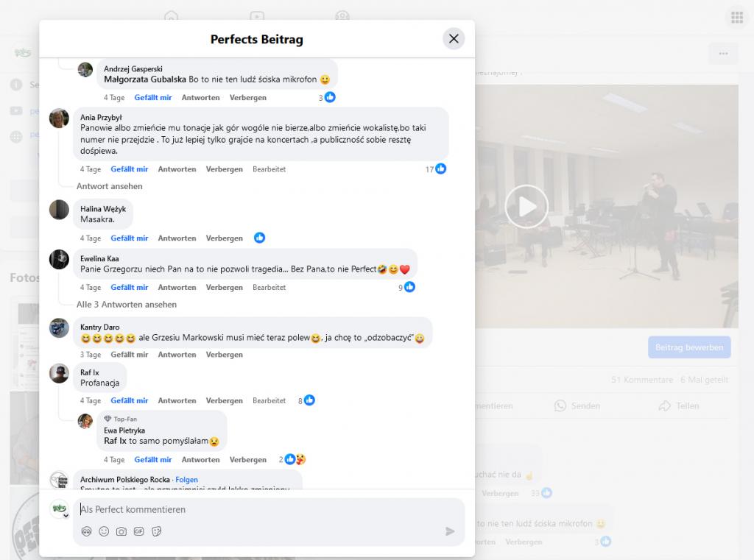Viewport: 754px width, 560px height.
Task: Hide Ewelina Kaa's comment
Action: (224, 288)
